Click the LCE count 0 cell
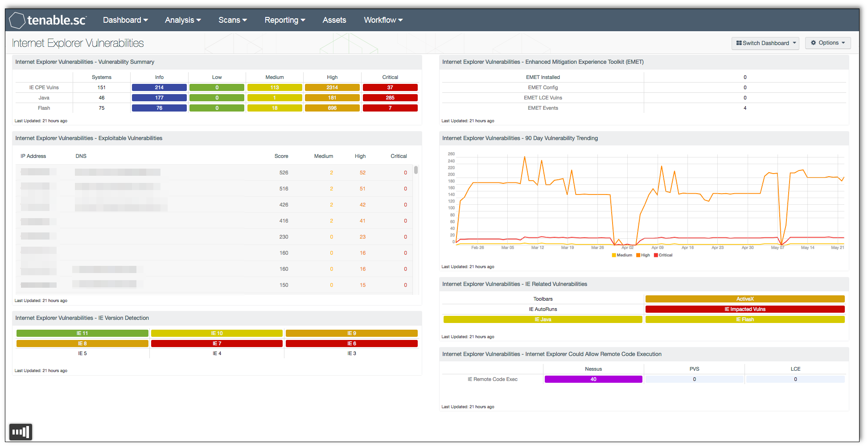This screenshot has width=868, height=447. click(795, 379)
